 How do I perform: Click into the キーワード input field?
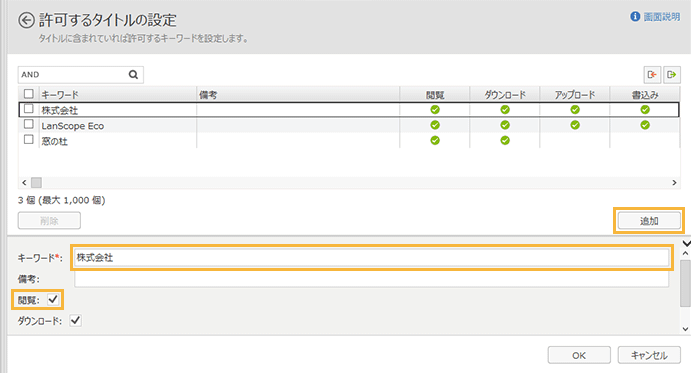(372, 257)
